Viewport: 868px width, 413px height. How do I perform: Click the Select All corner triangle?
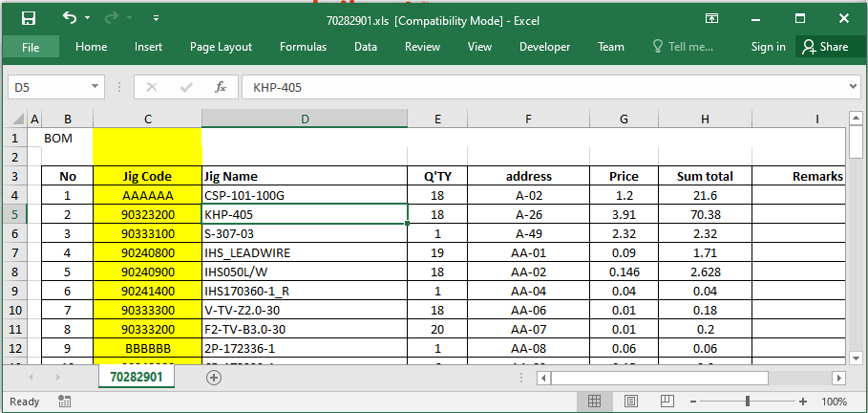pyautogui.click(x=18, y=119)
